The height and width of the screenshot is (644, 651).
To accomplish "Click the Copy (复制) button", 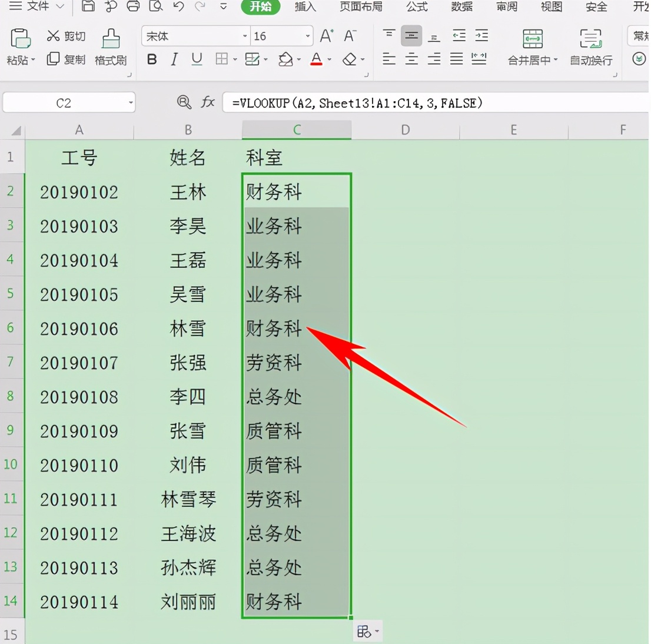I will pyautogui.click(x=65, y=59).
